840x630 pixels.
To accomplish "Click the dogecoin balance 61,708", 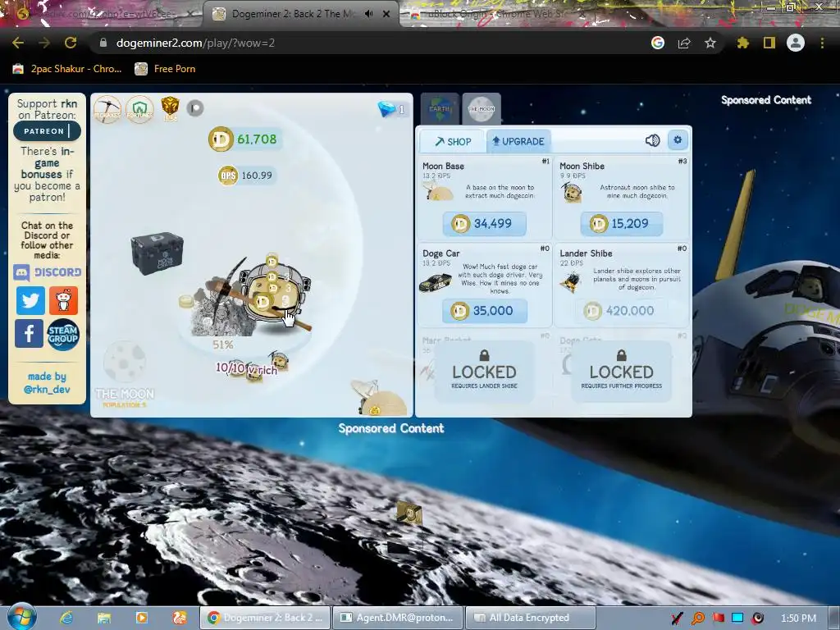I will point(244,139).
